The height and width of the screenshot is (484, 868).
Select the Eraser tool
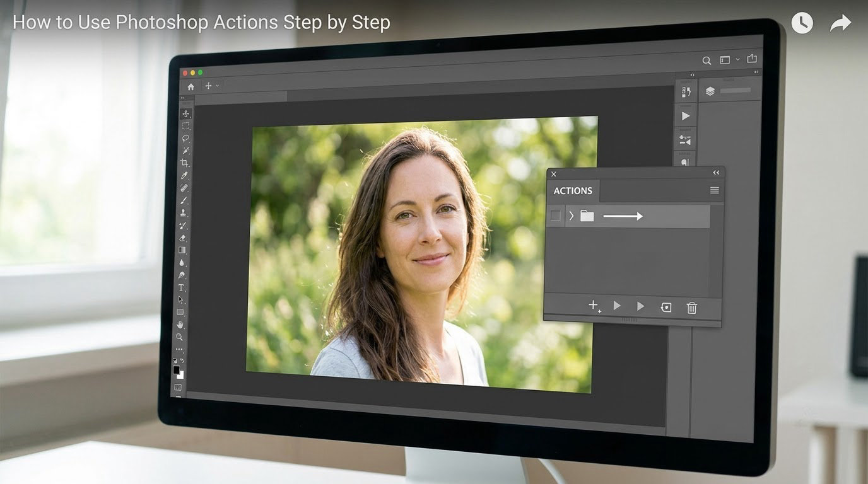click(x=184, y=238)
